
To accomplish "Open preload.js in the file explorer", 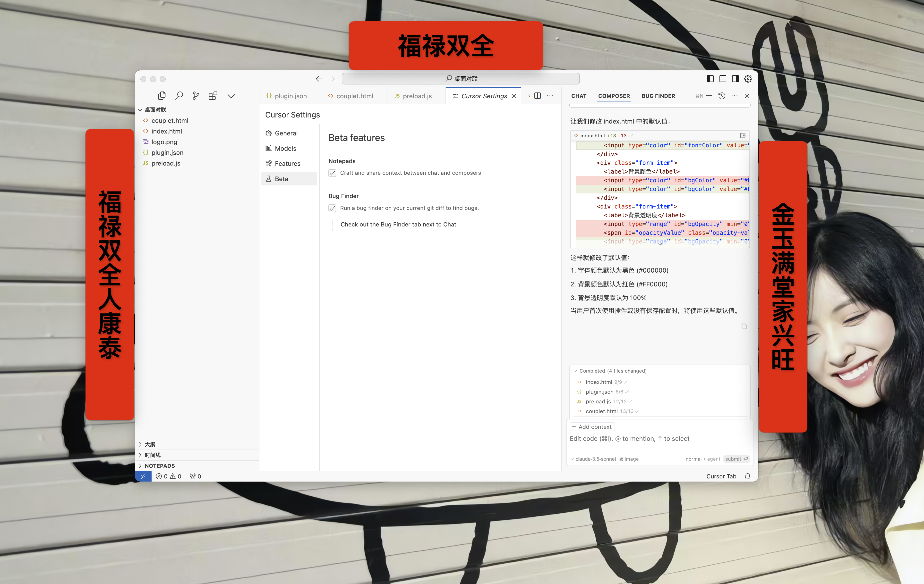I will (197, 163).
